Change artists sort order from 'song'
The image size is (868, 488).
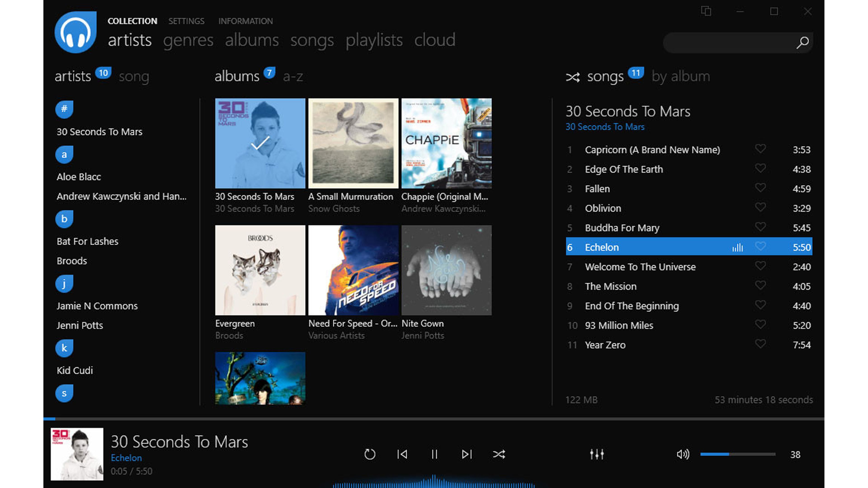click(x=134, y=77)
